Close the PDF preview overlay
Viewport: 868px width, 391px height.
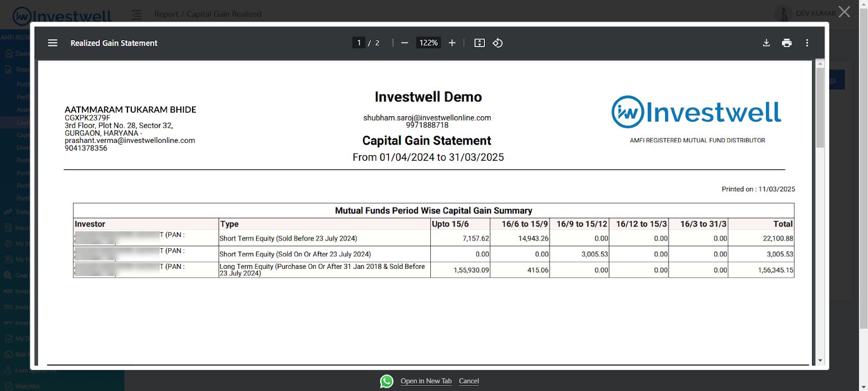[x=845, y=12]
